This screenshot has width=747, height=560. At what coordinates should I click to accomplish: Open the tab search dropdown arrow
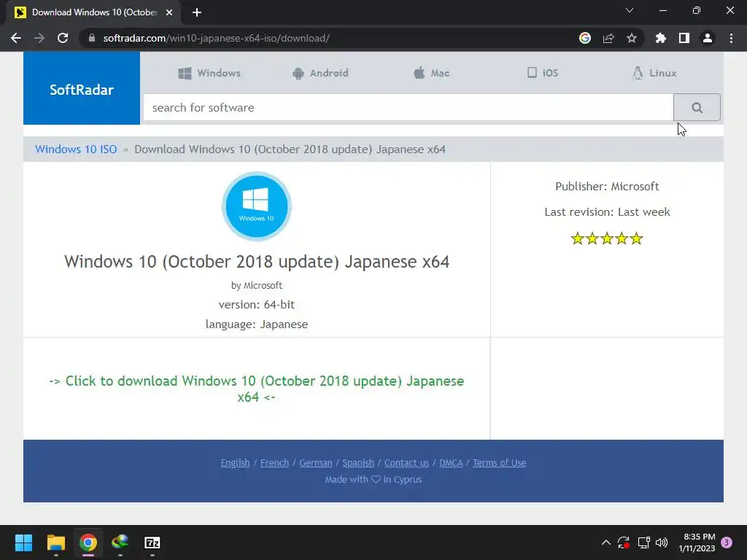tap(630, 10)
